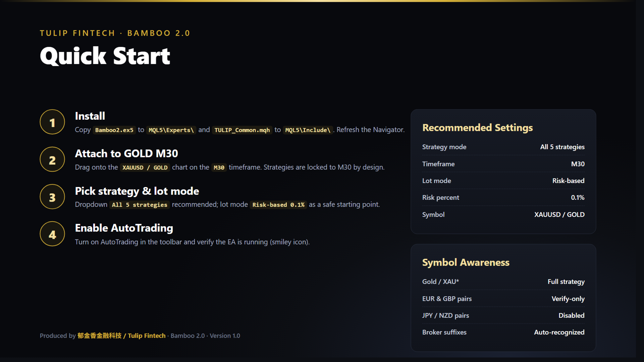644x362 pixels.
Task: Click the step 1 circle icon
Action: click(52, 122)
